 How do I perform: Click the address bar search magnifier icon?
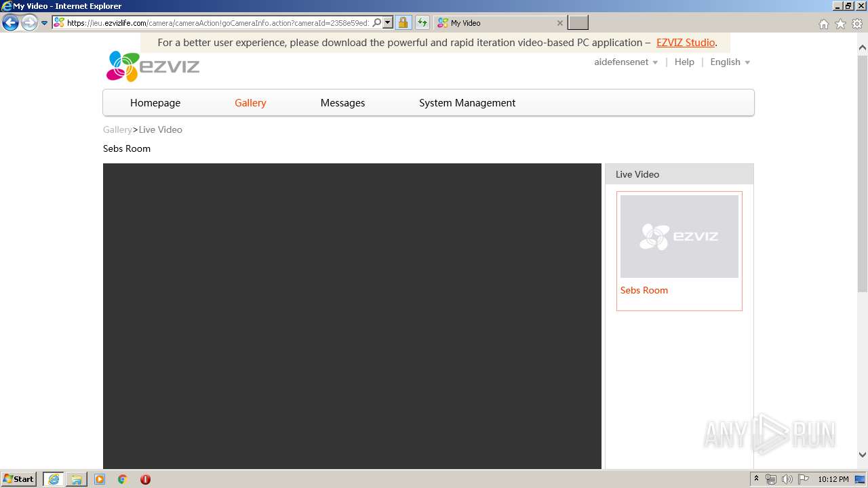pos(377,23)
